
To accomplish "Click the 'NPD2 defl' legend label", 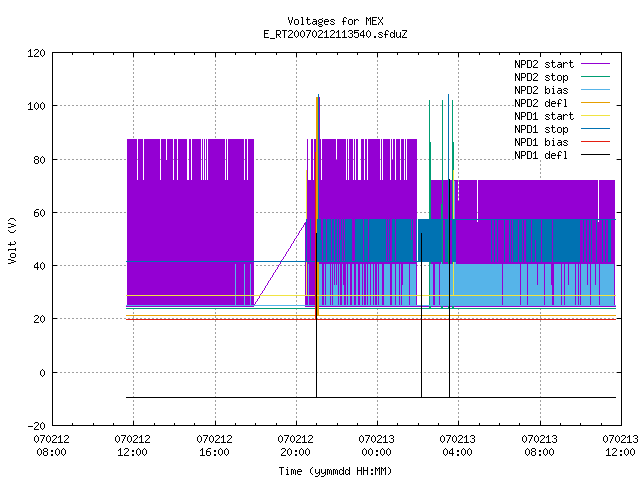I will 541,103.
